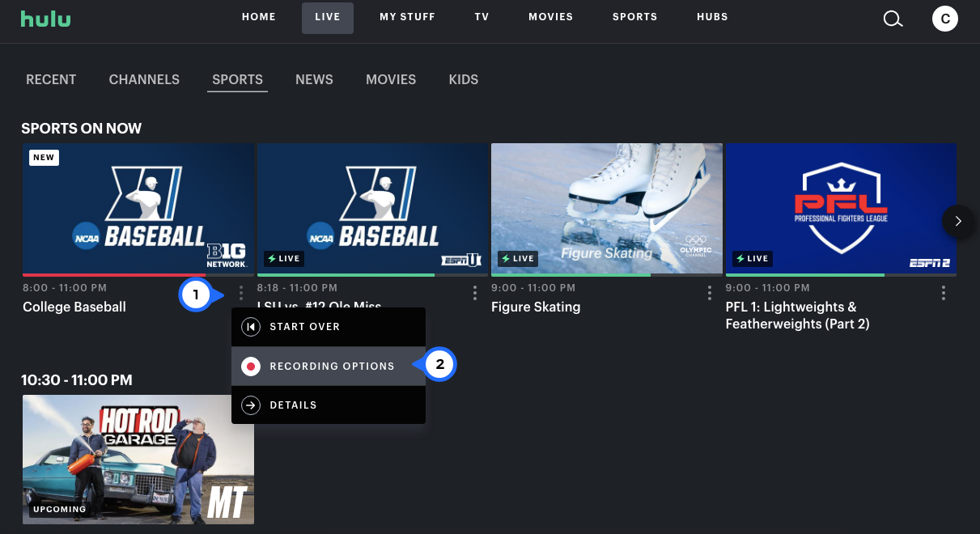Screen dimensions: 980x534
Task: Open three-dot menu for LSU vs. Ole Miss
Action: click(x=475, y=293)
